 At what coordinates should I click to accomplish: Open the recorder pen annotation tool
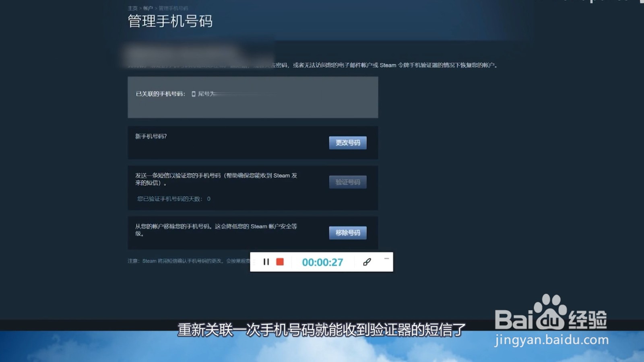pos(367,262)
